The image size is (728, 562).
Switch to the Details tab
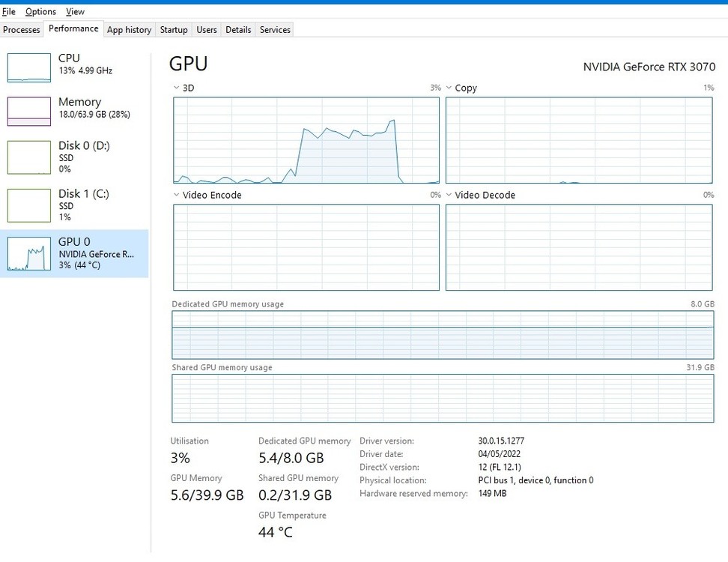click(238, 30)
